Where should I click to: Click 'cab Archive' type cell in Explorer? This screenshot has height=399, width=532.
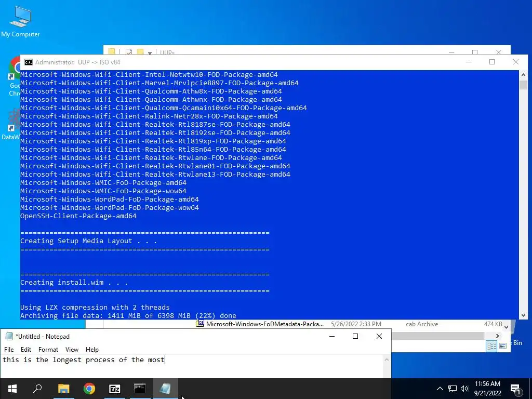[422, 324]
